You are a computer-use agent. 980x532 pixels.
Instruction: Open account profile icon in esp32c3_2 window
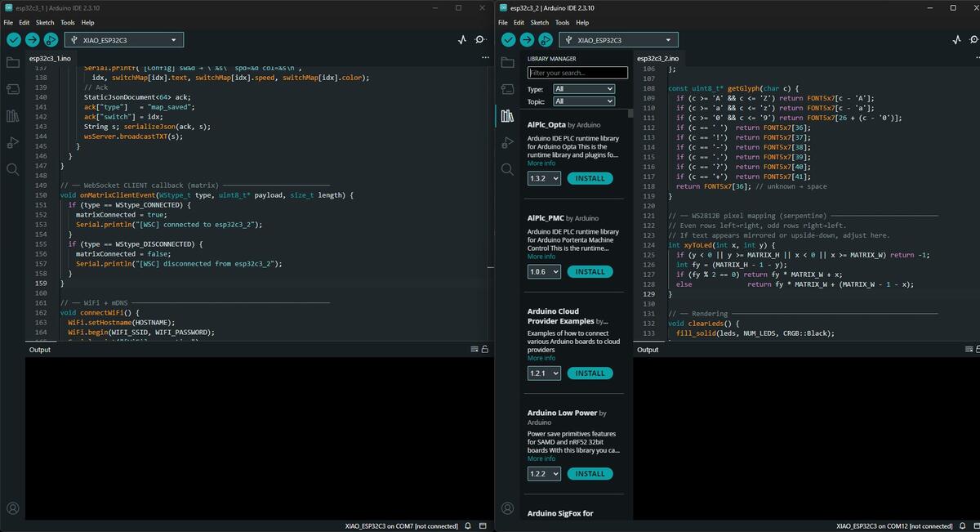pyautogui.click(x=507, y=508)
